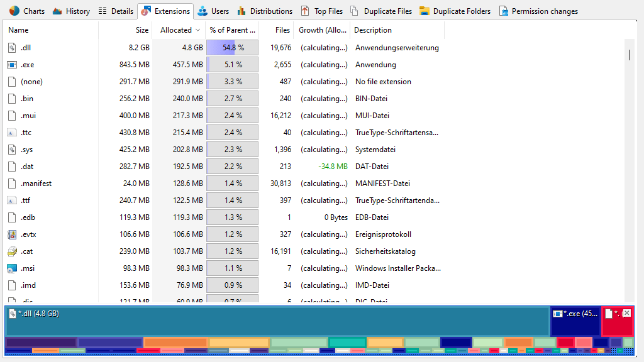The image size is (644, 362).
Task: Sort by the Allocated column dropdown arrow
Action: tap(198, 30)
